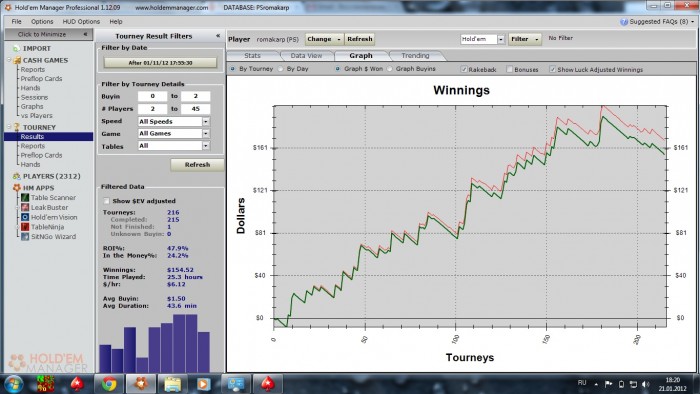Select the By Tourney radio button
Screen dimensions: 700x394
tap(233, 69)
